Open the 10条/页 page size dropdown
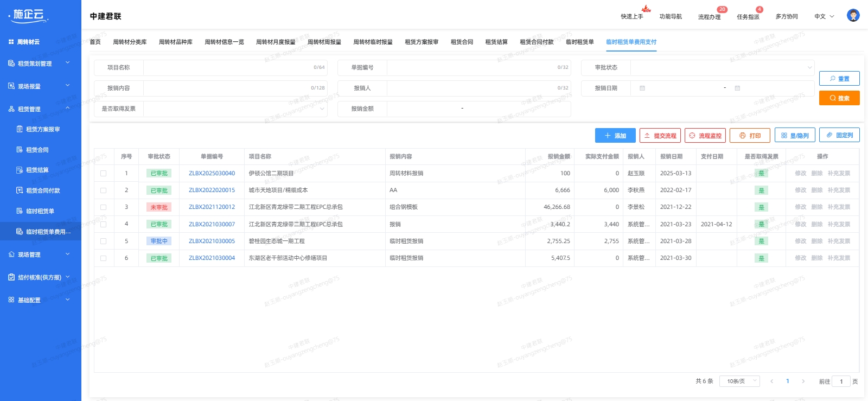 click(739, 381)
